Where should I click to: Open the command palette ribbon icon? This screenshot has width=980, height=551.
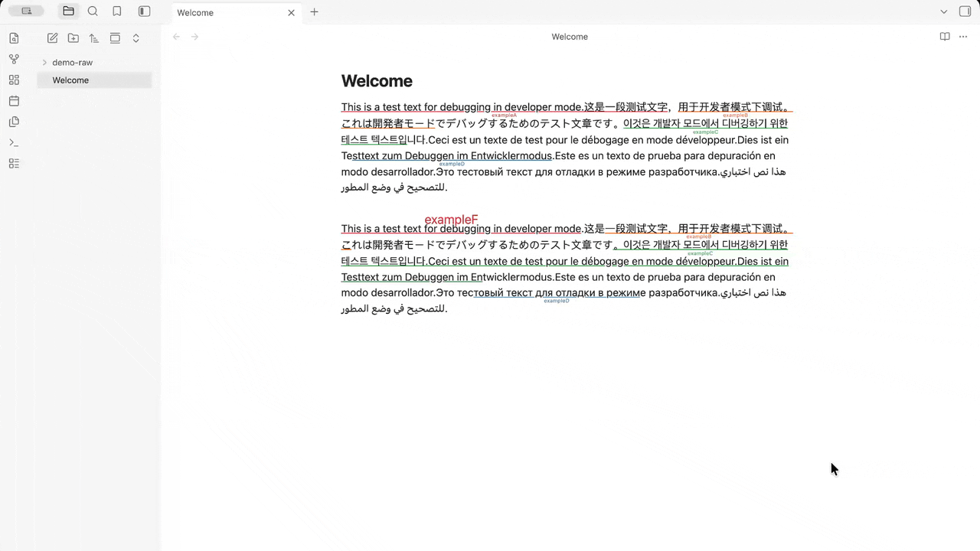tap(14, 142)
